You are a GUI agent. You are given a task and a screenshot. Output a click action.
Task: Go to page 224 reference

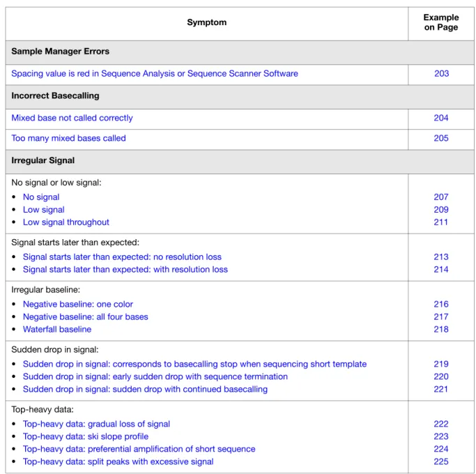pyautogui.click(x=441, y=449)
